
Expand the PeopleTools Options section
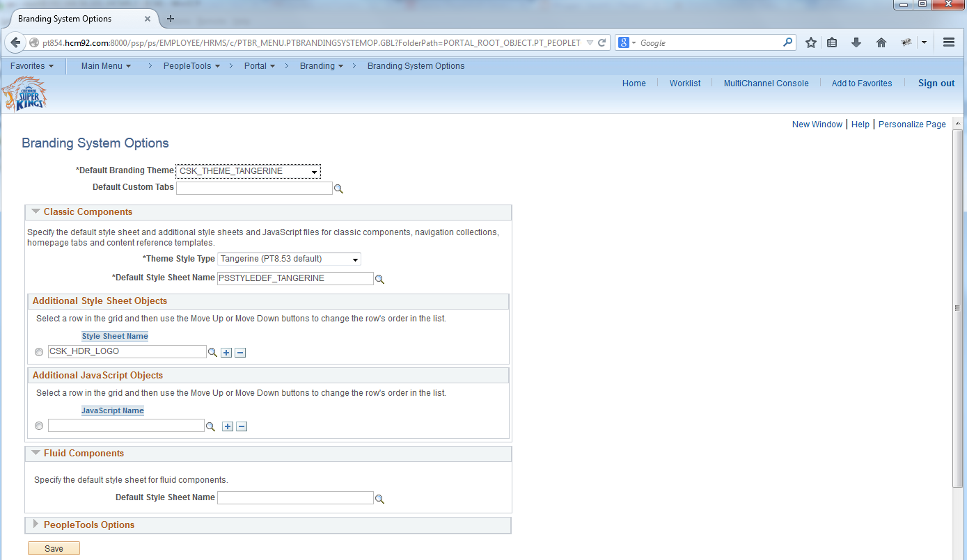point(36,525)
